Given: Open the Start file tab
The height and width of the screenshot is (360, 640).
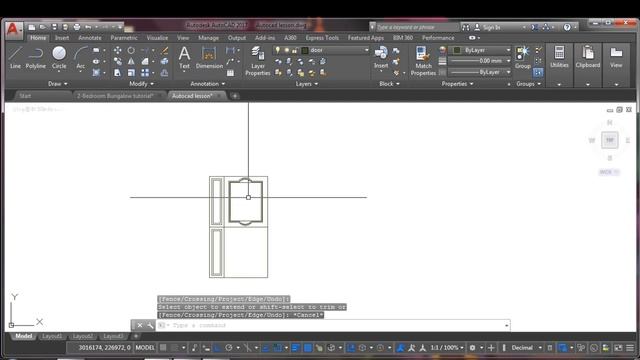Looking at the screenshot, I should pyautogui.click(x=25, y=96).
